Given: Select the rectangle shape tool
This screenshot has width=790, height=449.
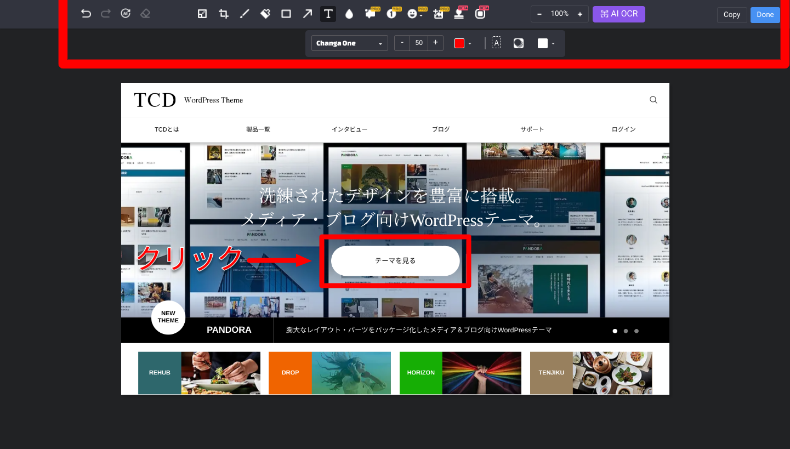Looking at the screenshot, I should (286, 14).
